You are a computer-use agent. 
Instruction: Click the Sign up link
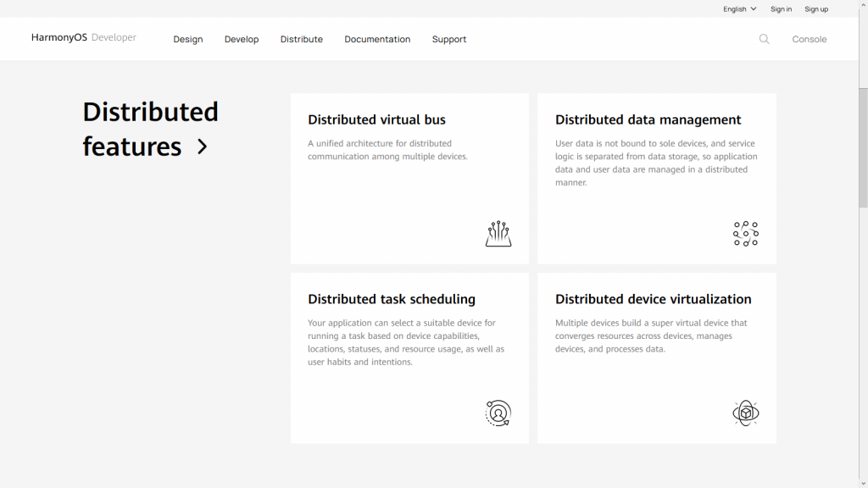[816, 8]
